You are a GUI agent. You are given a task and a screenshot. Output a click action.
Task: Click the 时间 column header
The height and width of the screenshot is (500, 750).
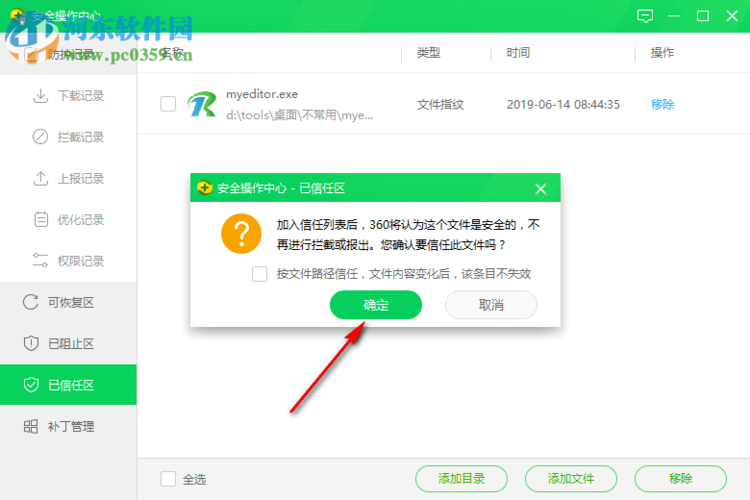pos(518,53)
